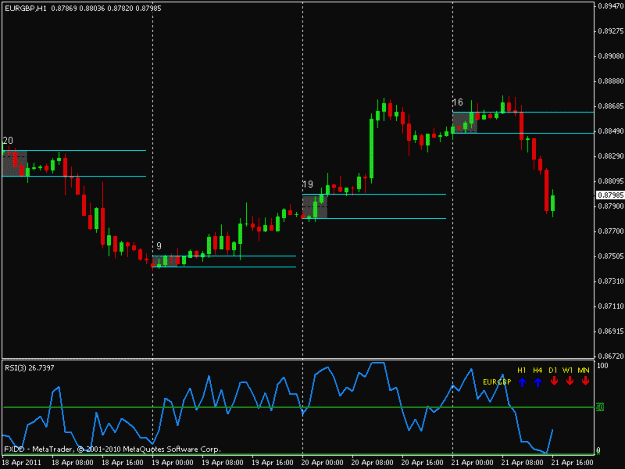Click the red down arrow under D1
The height and width of the screenshot is (469, 625).
point(554,381)
